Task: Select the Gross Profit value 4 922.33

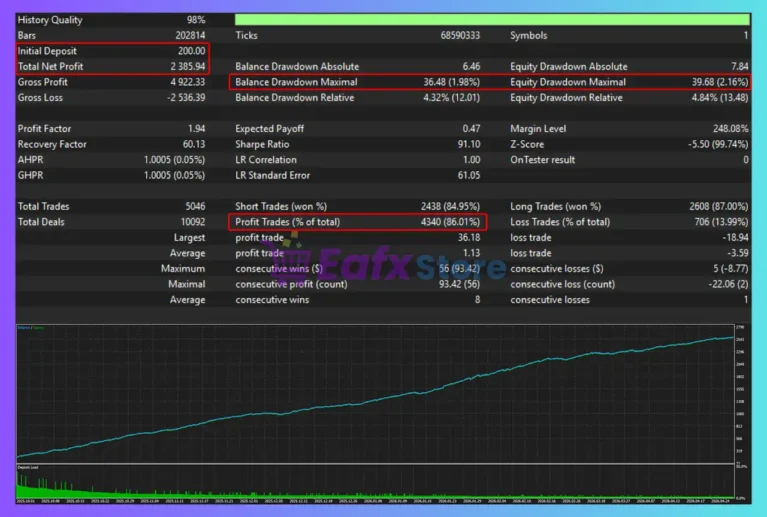Action: 188,82
